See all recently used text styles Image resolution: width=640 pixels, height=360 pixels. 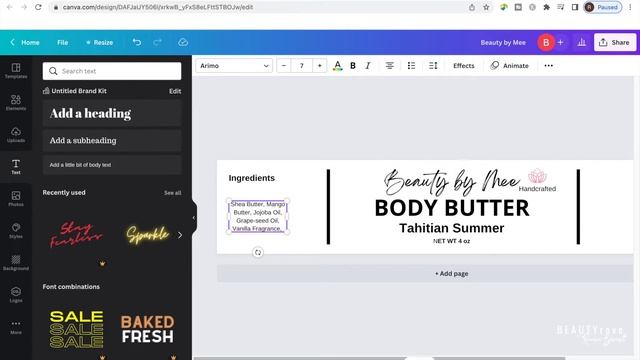tap(173, 193)
